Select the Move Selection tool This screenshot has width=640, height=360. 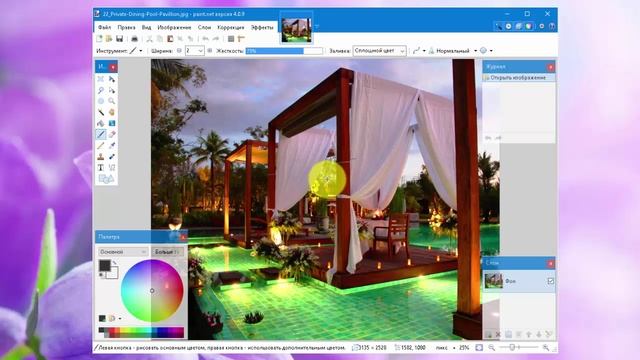click(112, 90)
